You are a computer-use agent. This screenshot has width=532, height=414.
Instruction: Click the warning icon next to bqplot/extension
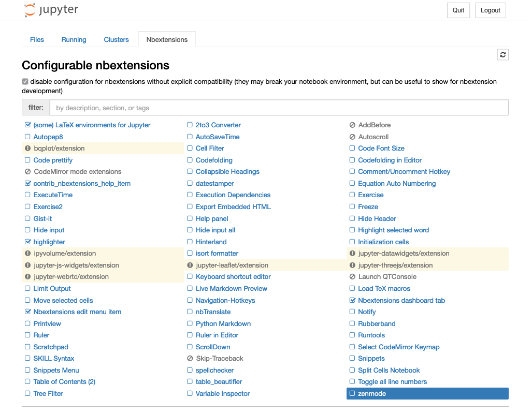point(28,148)
